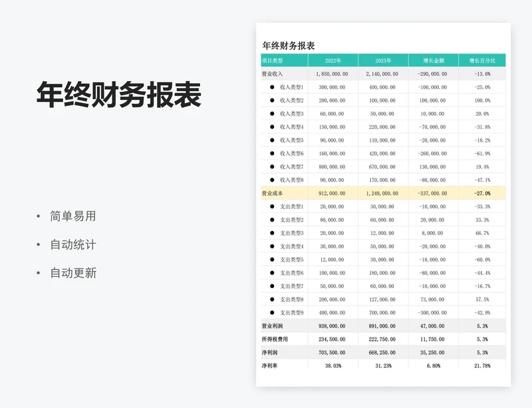Image resolution: width=532 pixels, height=408 pixels.
Task: Click the 年终财务报表 title inside the sheet
Action: coord(289,45)
